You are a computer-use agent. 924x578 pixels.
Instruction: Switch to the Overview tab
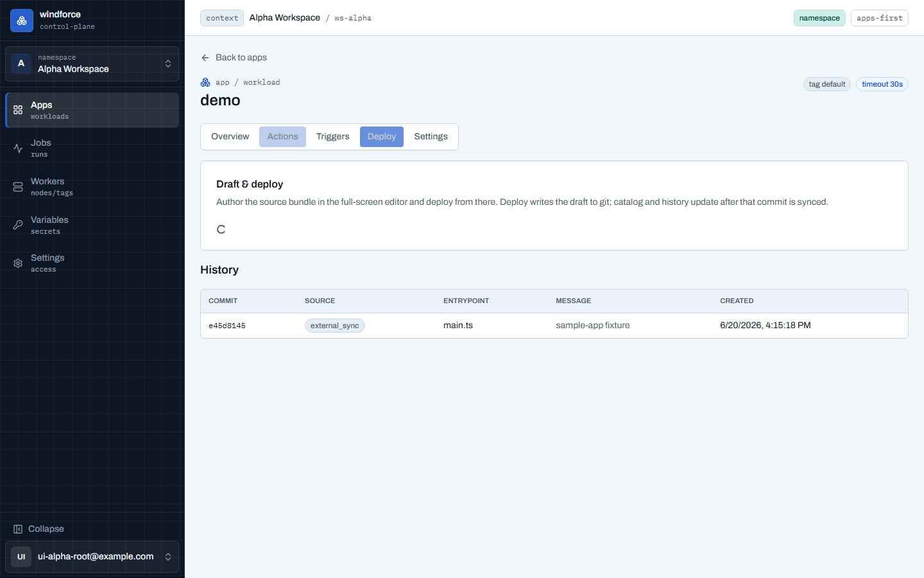(230, 137)
